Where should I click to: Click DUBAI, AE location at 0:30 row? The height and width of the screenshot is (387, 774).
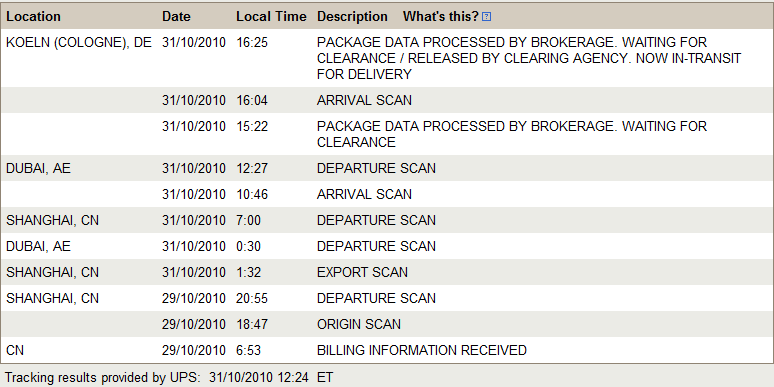(x=39, y=246)
